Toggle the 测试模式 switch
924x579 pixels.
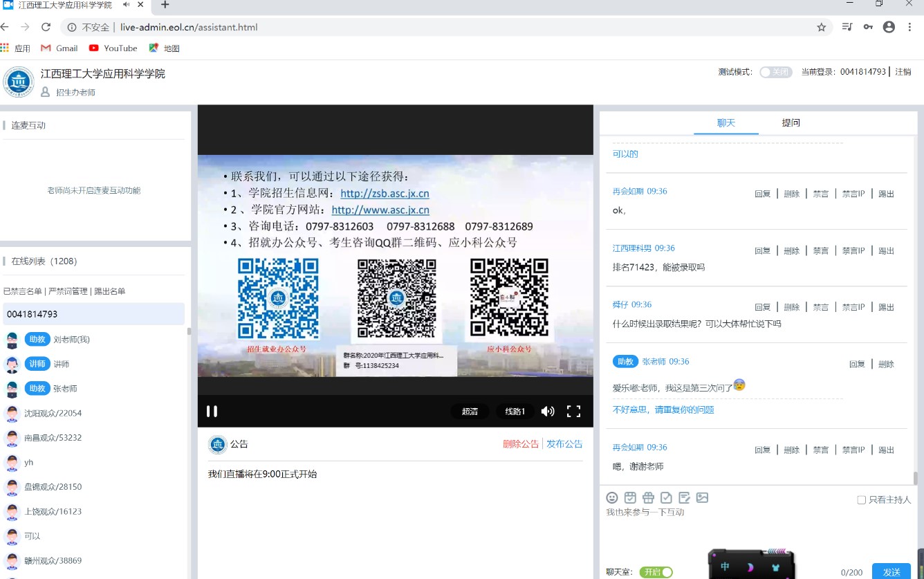775,72
